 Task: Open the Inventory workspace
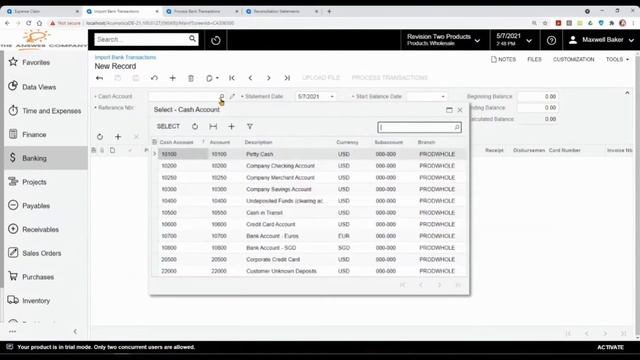pos(36,300)
